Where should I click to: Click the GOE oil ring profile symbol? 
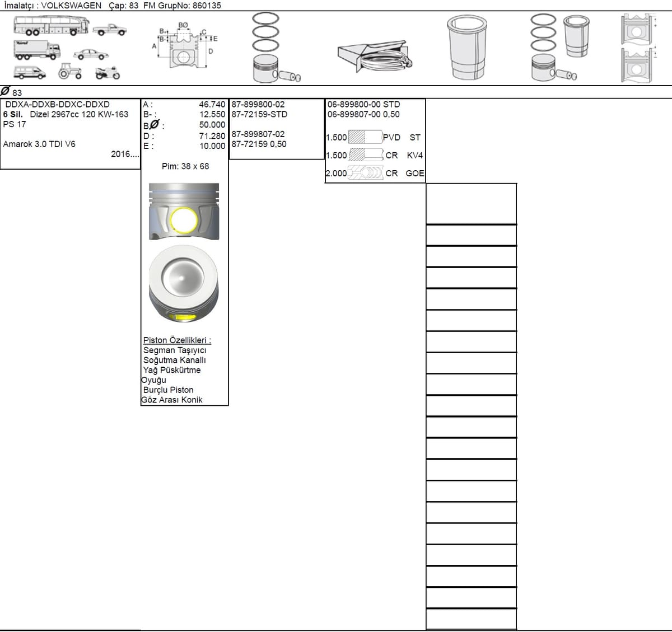click(x=365, y=173)
